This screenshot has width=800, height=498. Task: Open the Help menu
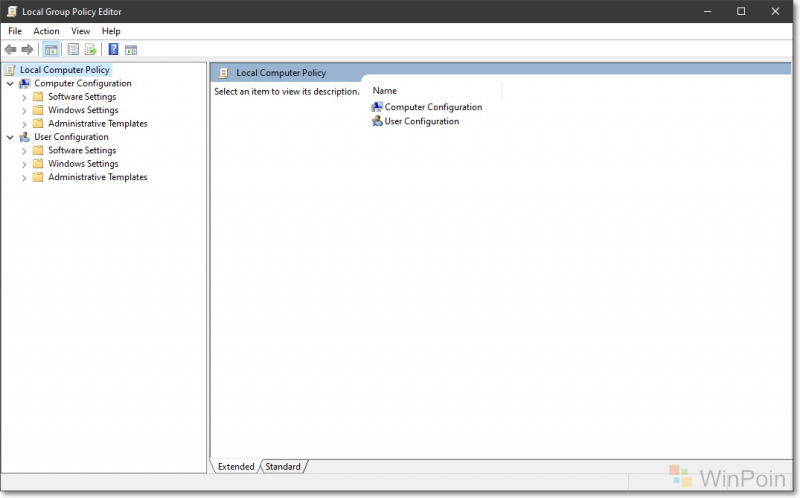[x=111, y=31]
